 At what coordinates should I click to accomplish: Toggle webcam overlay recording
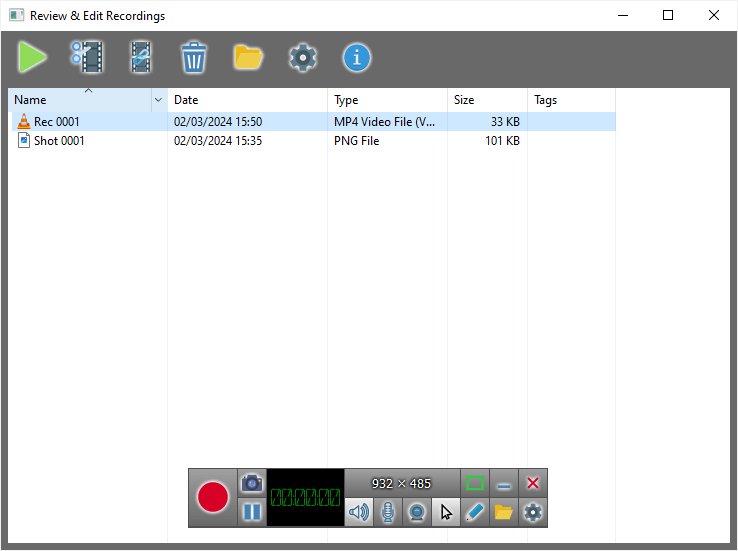point(417,512)
